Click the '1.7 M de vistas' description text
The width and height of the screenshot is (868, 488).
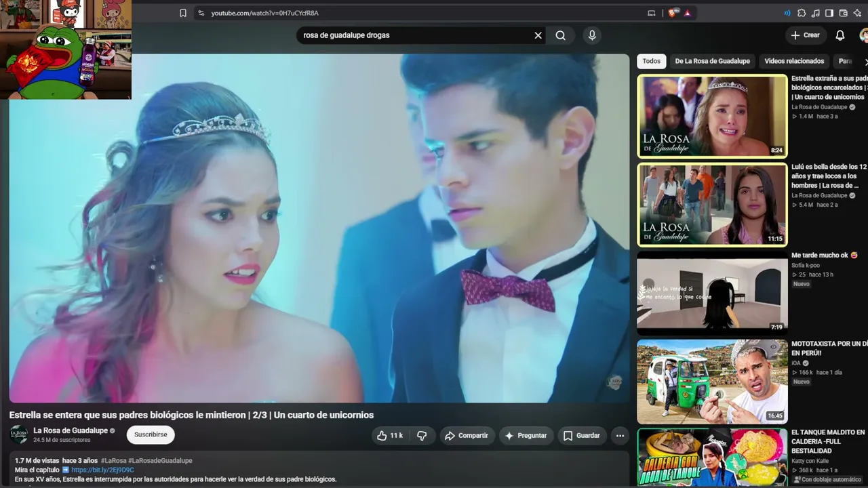tap(37, 460)
